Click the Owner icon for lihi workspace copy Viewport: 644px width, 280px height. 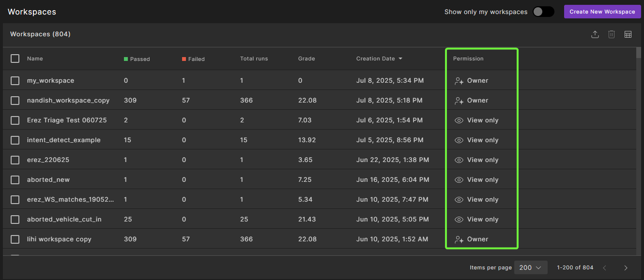click(459, 239)
